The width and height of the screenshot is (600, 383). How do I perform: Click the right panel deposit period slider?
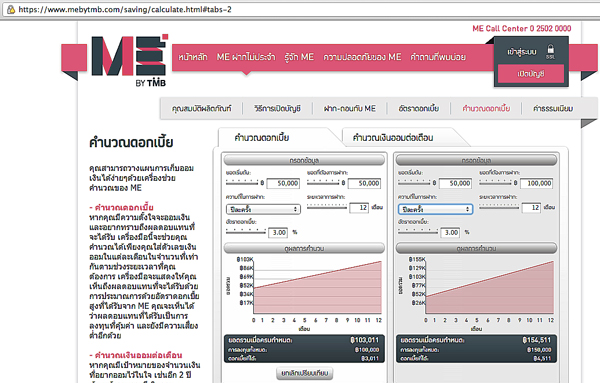tap(499, 206)
